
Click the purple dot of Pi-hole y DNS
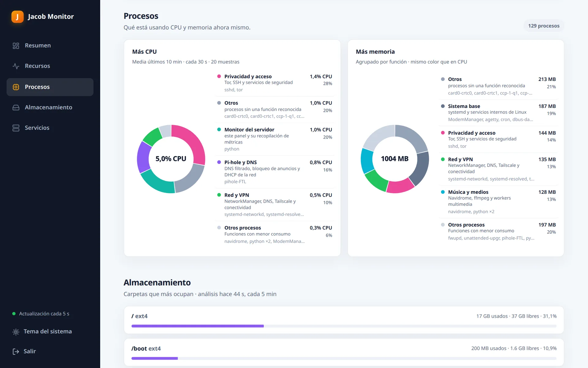pos(219,162)
